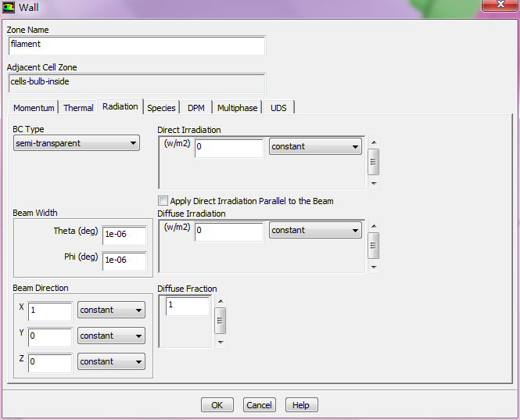Click the Zone Name text field

pos(137,45)
